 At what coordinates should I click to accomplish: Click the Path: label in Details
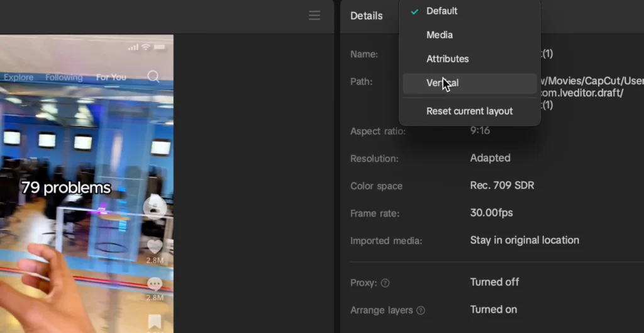pyautogui.click(x=361, y=82)
